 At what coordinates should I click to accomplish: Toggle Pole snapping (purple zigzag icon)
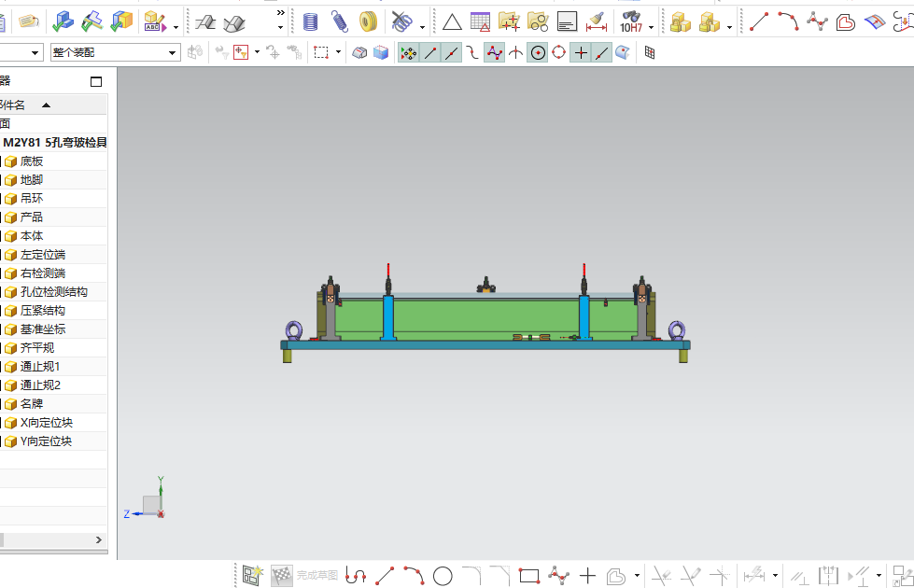[x=494, y=53]
